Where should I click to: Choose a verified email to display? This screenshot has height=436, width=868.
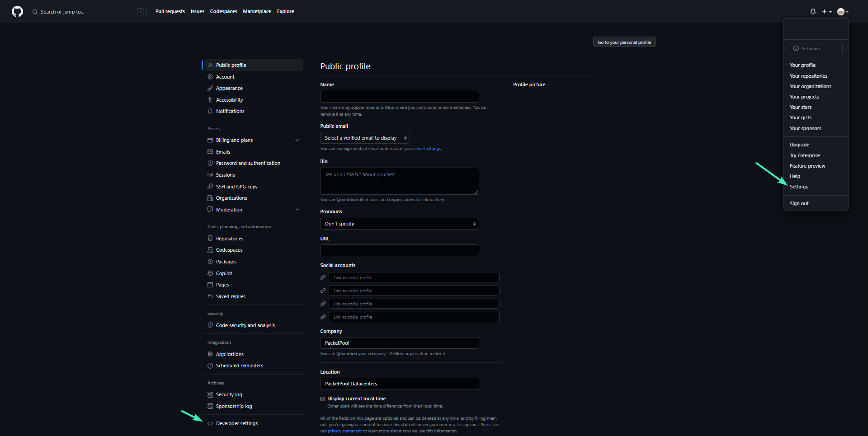(364, 137)
